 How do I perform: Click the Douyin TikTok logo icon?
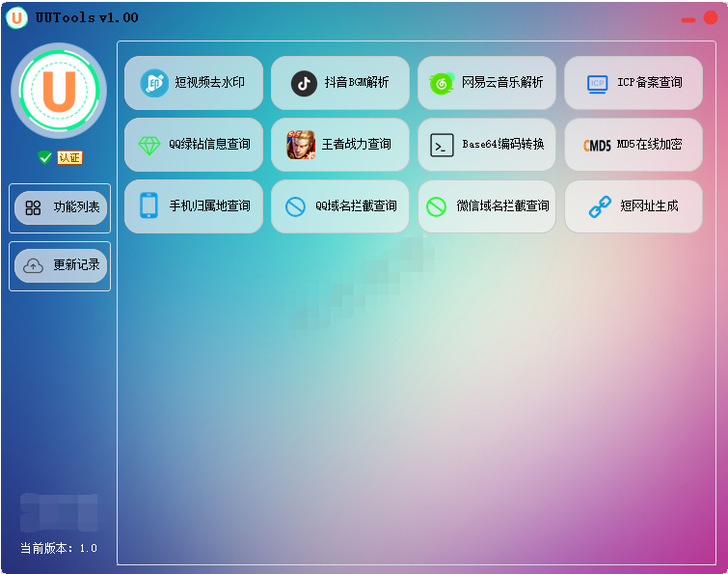(304, 84)
